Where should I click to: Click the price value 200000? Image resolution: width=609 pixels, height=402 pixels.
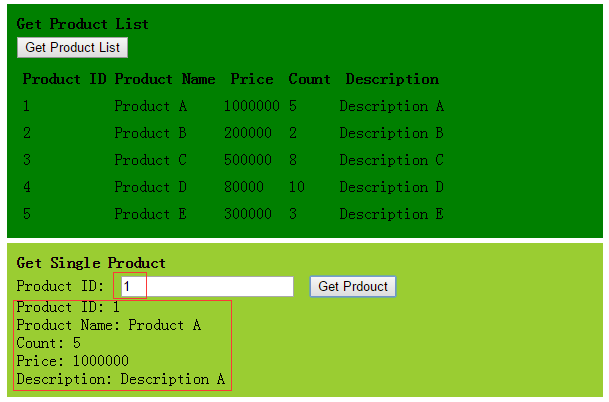248,133
